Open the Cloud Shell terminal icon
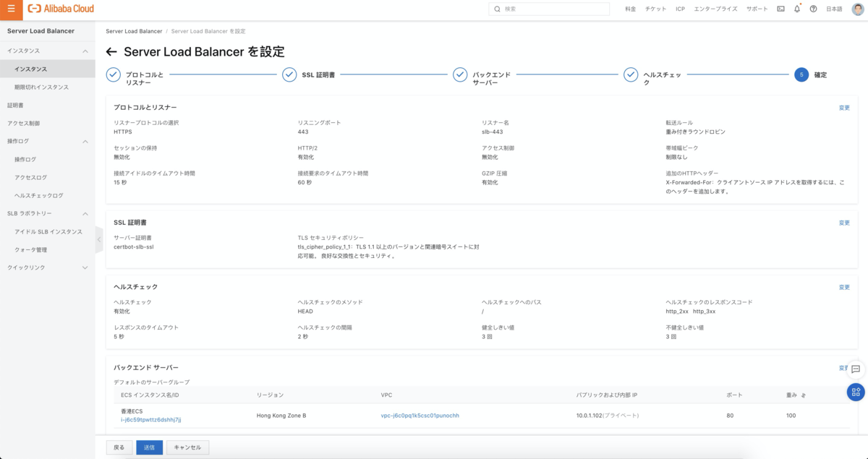Screen dimensions: 868x459 (x=780, y=9)
